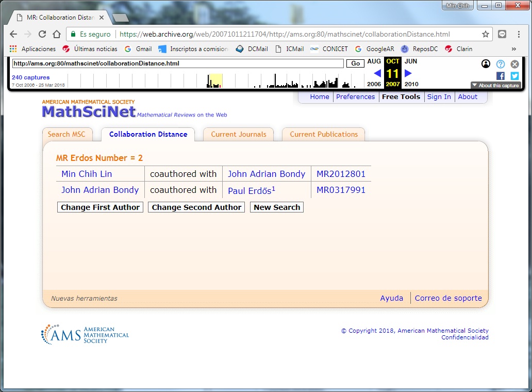Open the Confidencialidad privacy link
Viewport: 532px width, 392px height.
465,337
